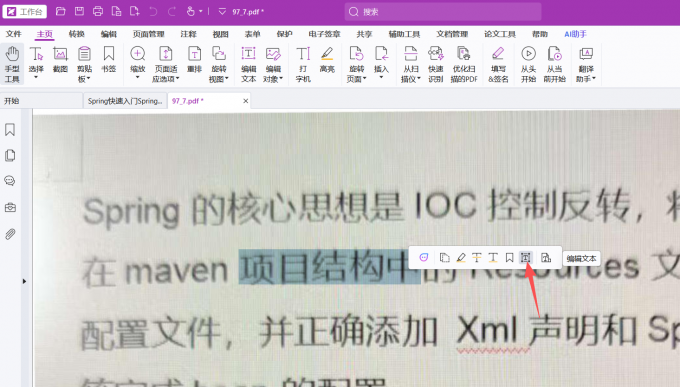Switch to the 开始 document tab
Viewport: 680px width, 387px height.
coord(41,101)
